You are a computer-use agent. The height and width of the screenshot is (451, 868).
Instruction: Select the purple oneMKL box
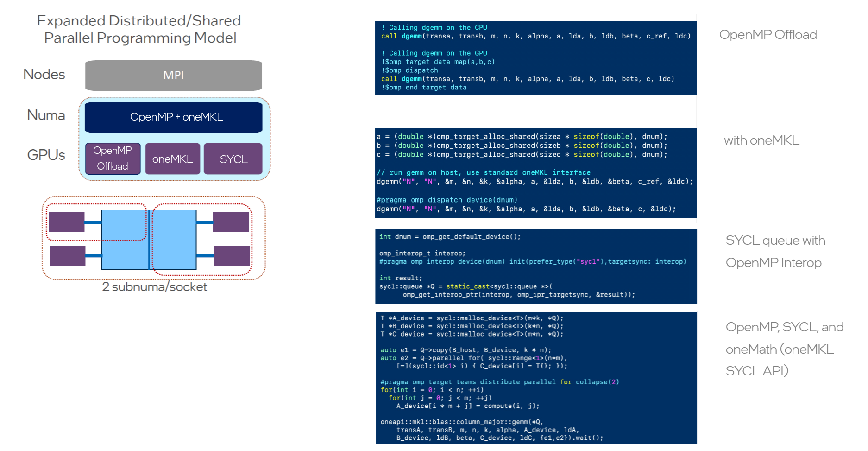172,159
